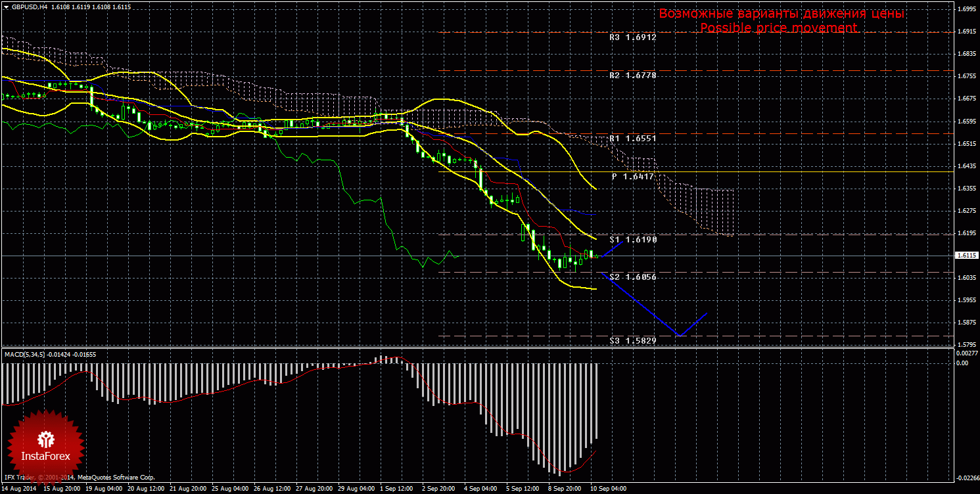Open the chart menu arrow beside GBPUSD,H4
This screenshot has width=980, height=494.
click(x=6, y=6)
